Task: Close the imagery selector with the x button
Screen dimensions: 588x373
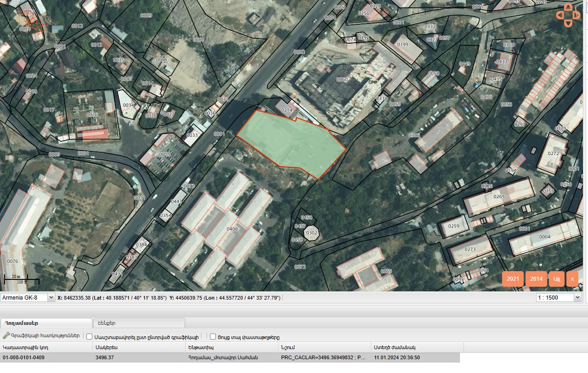Action: [572, 279]
